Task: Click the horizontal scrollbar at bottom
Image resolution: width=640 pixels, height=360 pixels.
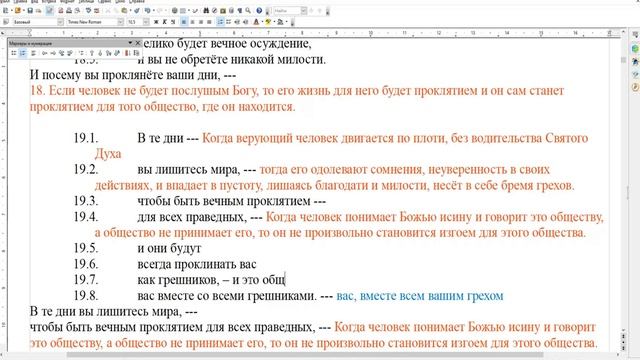Action: click(305, 354)
